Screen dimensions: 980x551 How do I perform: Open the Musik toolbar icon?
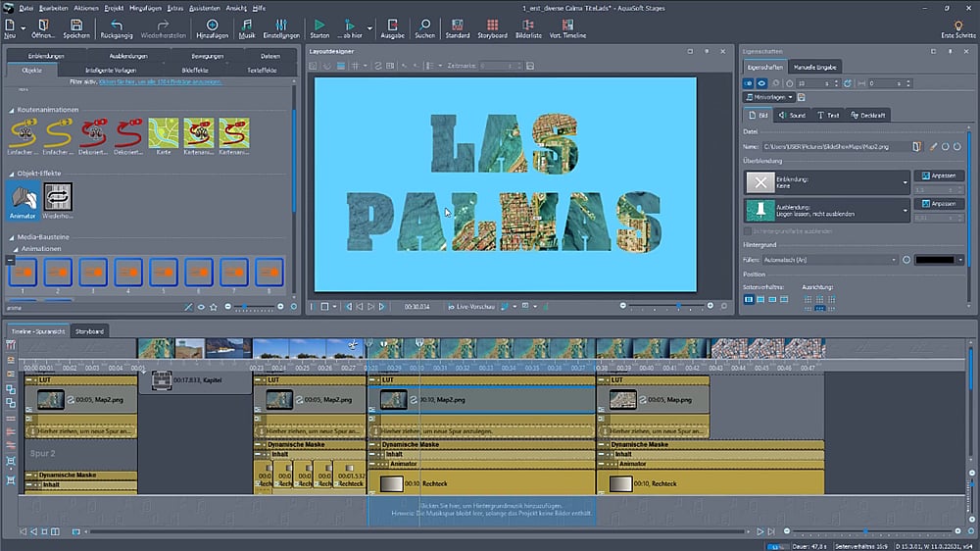pyautogui.click(x=246, y=25)
